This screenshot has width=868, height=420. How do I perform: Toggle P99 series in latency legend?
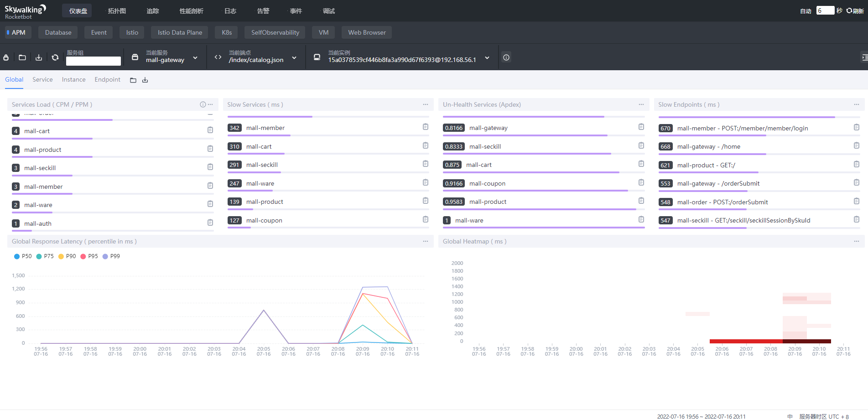tap(111, 256)
